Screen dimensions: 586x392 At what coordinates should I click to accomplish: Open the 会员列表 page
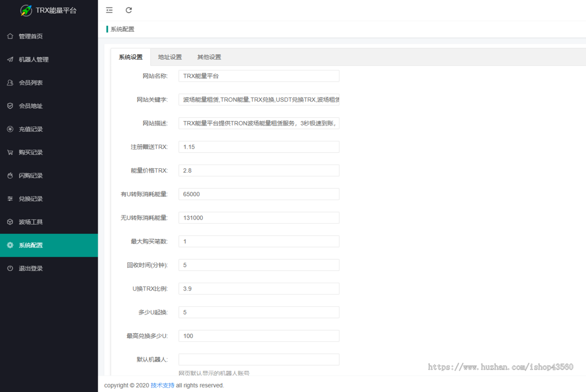click(x=49, y=83)
